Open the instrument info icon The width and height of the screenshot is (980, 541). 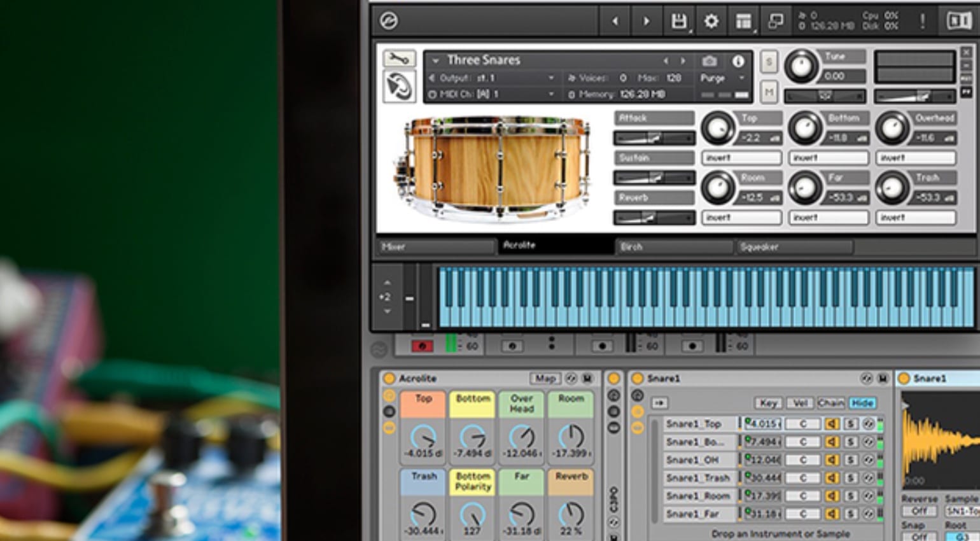[x=738, y=61]
